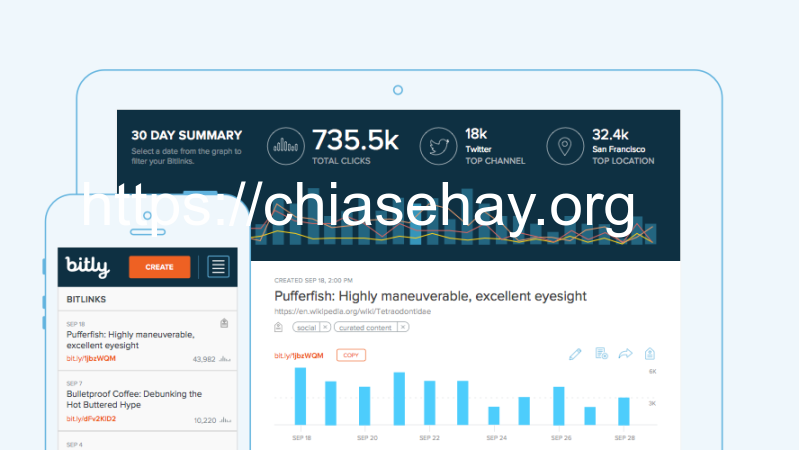
Task: Remove the curated content tag
Action: (403, 327)
